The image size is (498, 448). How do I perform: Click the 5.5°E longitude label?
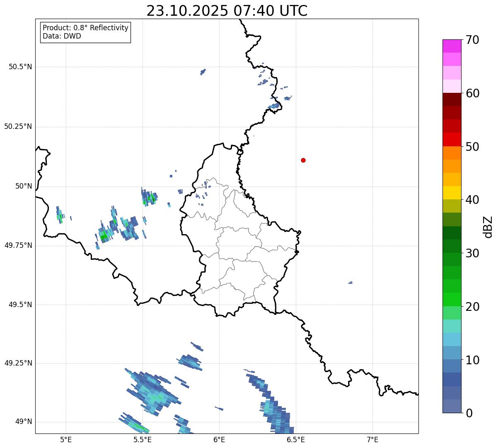coord(143,439)
